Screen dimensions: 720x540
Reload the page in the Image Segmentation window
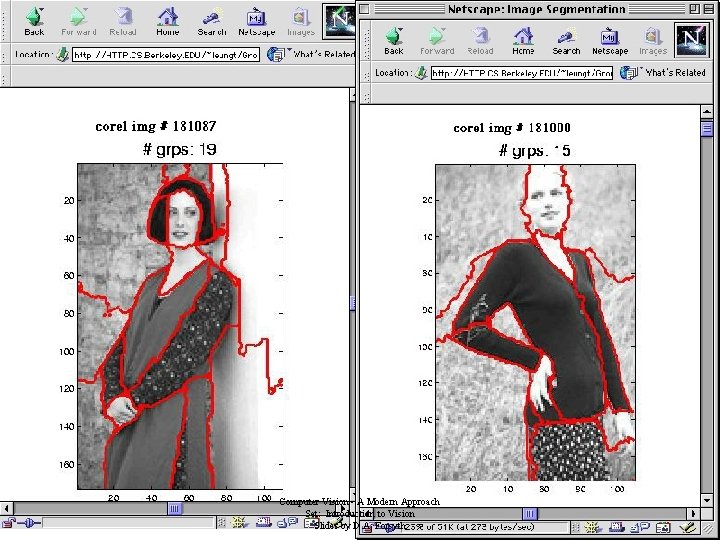480,41
